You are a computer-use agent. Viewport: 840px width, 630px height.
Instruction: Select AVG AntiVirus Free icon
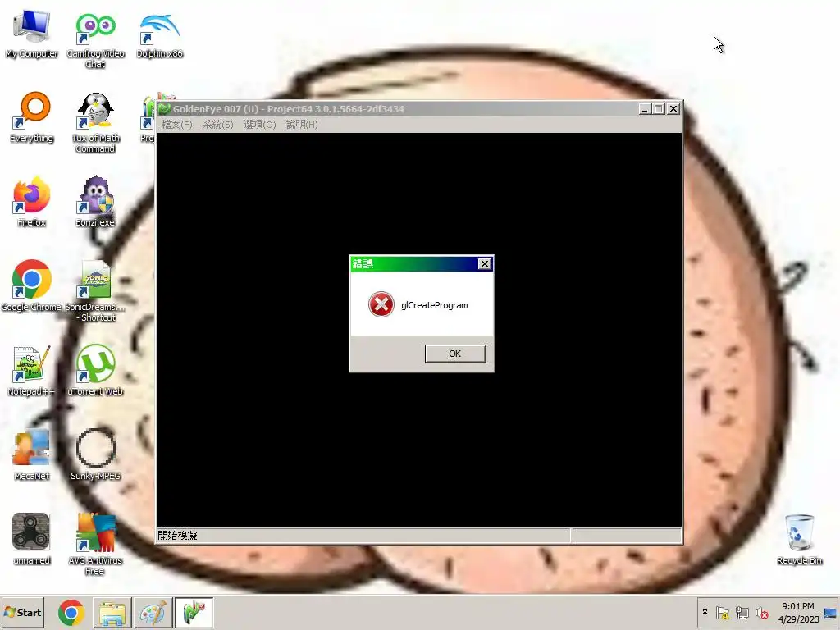pos(95,545)
